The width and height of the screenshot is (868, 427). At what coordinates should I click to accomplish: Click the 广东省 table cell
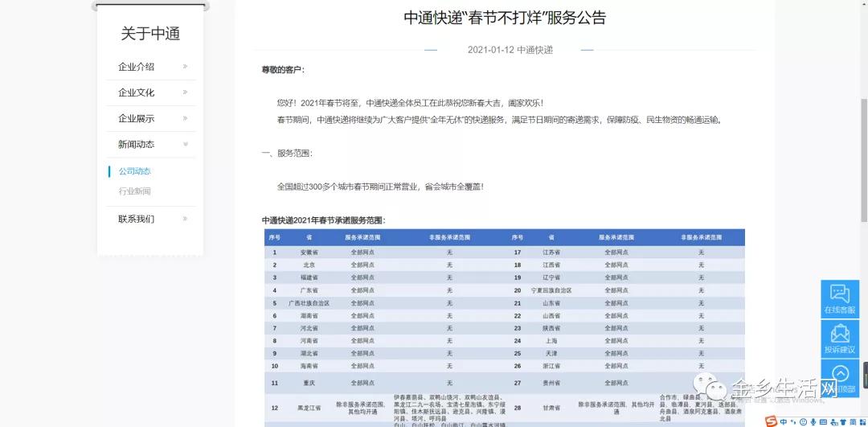click(x=309, y=290)
